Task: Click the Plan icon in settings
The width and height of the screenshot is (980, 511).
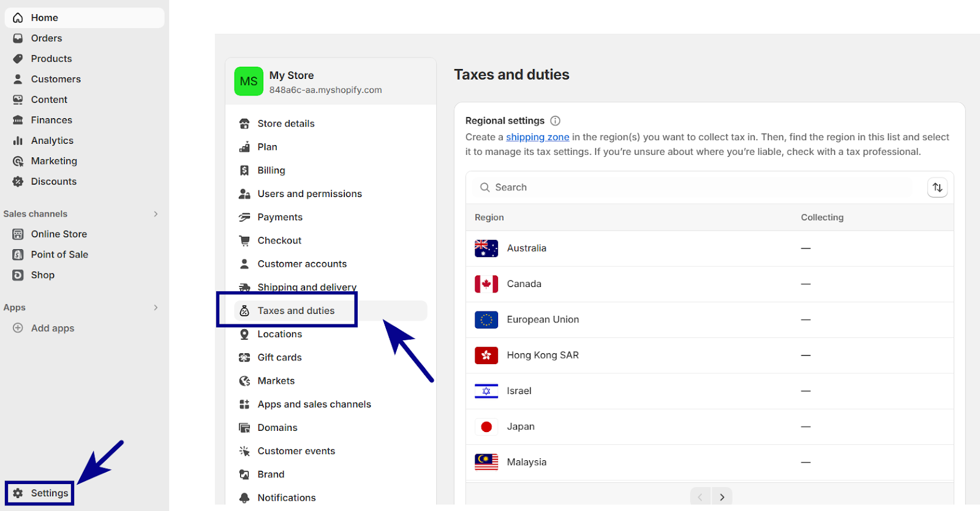Action: click(244, 147)
